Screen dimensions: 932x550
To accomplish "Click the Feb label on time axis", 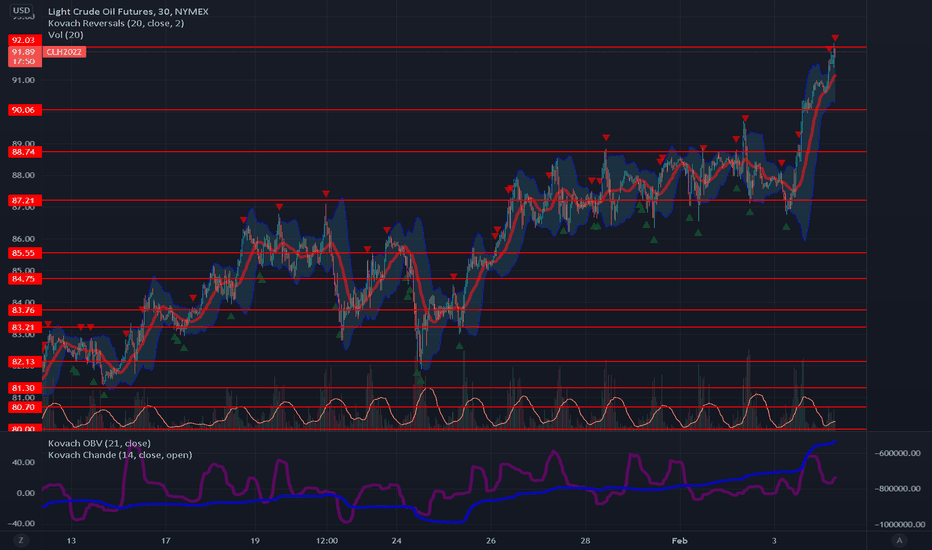I will pyautogui.click(x=679, y=540).
